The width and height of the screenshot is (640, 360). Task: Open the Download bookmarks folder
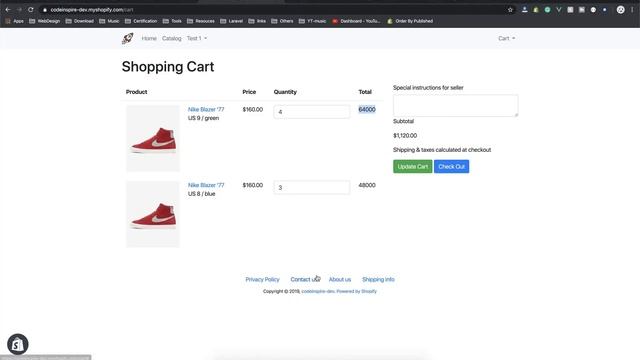click(x=79, y=21)
